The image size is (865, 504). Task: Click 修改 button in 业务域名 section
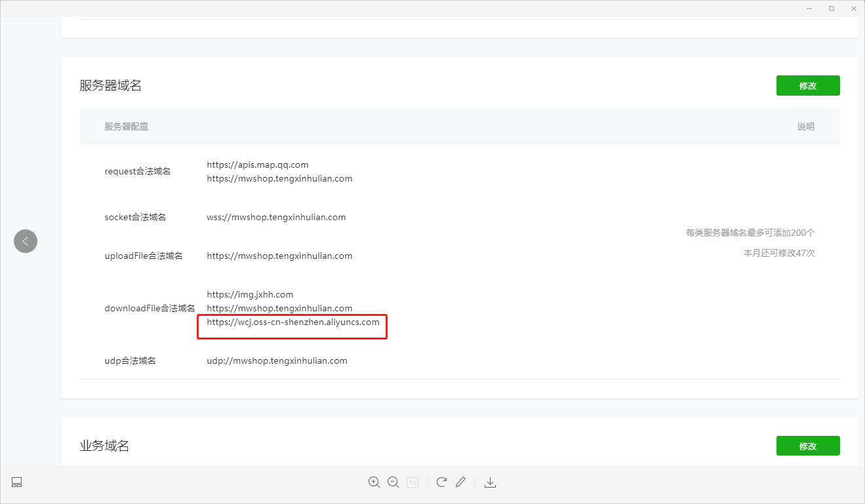click(808, 446)
